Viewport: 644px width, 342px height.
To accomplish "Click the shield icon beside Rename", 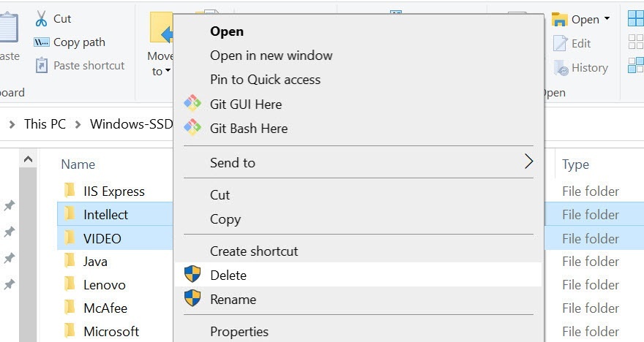I will [192, 299].
